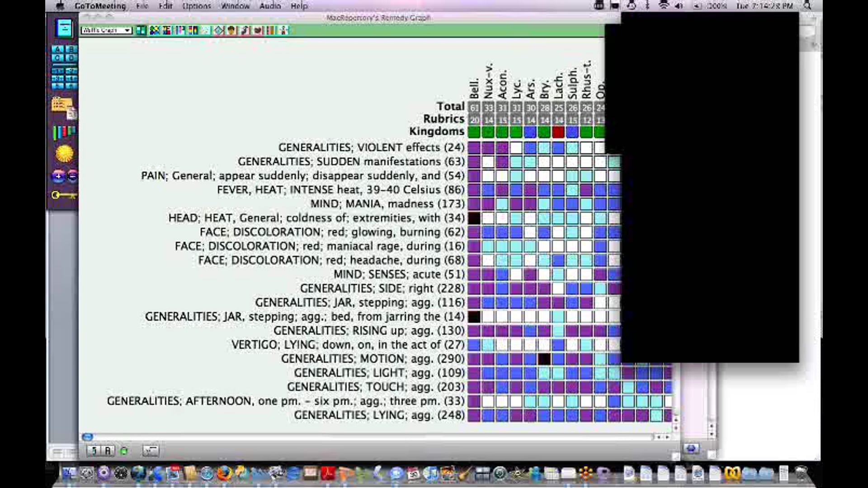Open the Wulff's Graph view dropdown
Image resolution: width=868 pixels, height=488 pixels.
[106, 30]
